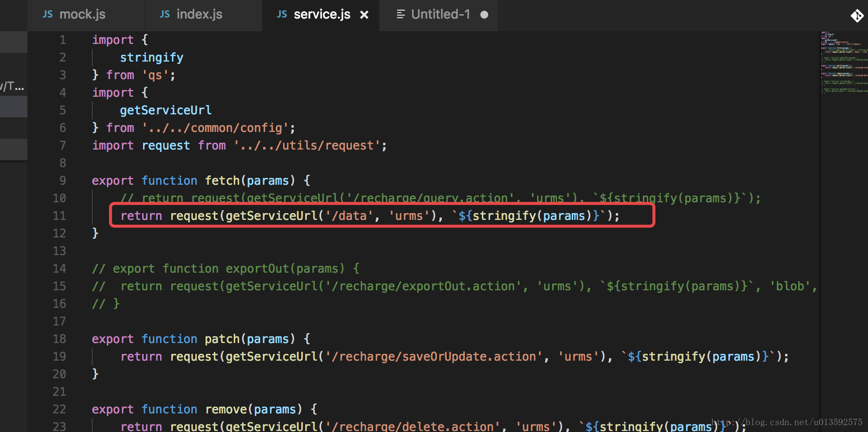Click the function name 'remove' on line 22
Viewport: 868px width, 432px height.
226,410
